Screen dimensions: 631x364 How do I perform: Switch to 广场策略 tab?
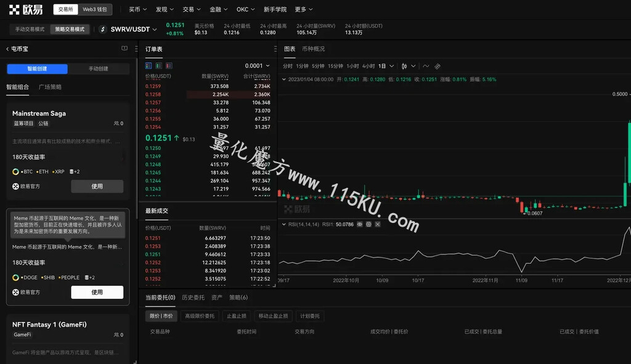[x=50, y=87]
